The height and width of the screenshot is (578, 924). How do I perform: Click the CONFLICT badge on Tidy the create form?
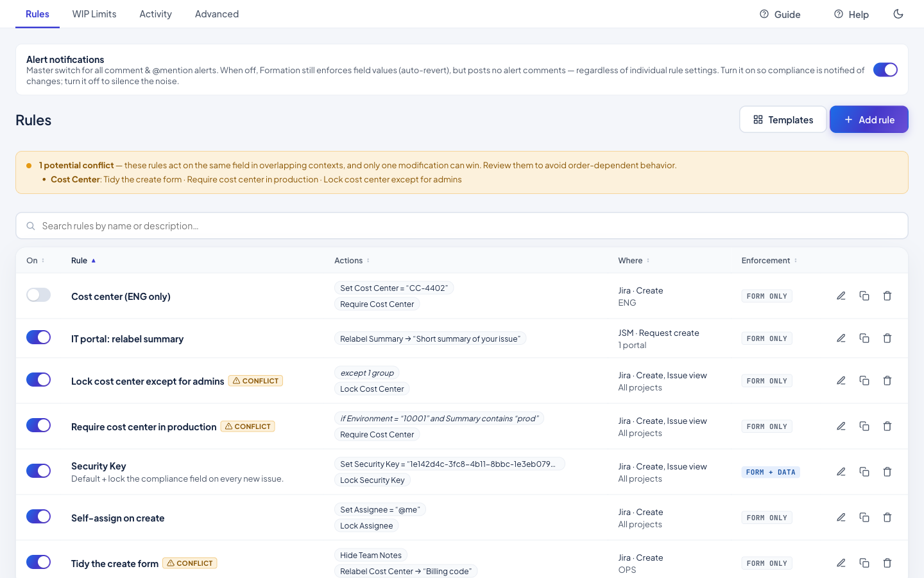[x=190, y=563]
